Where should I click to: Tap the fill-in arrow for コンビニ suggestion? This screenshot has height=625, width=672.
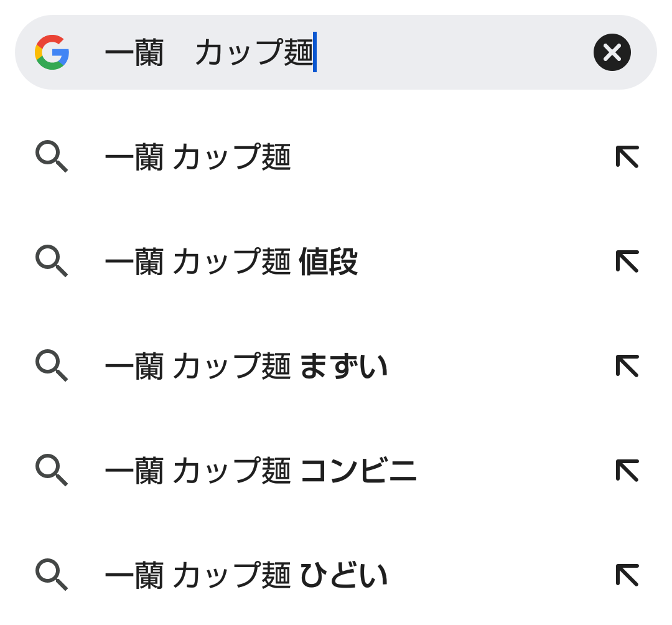[x=627, y=471]
